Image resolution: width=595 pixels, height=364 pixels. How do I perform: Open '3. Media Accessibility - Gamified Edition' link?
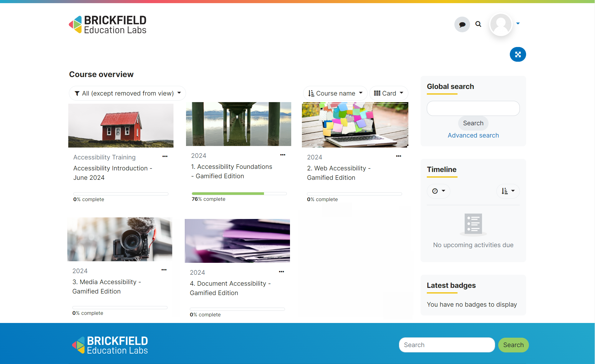coord(107,287)
